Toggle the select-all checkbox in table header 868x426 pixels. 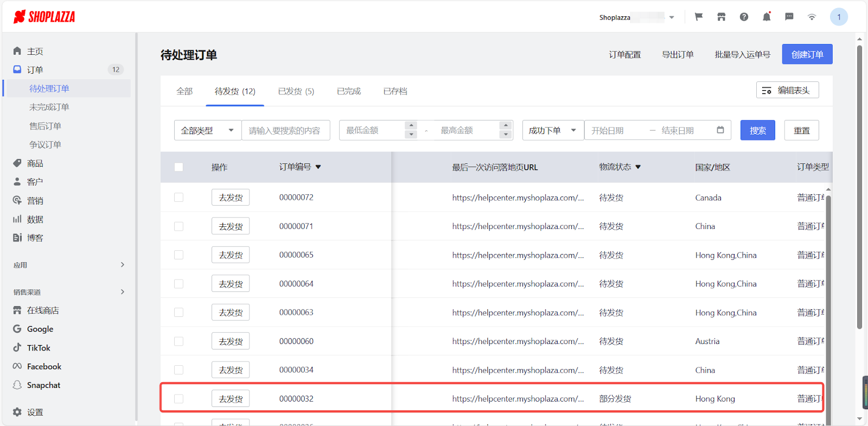(178, 167)
